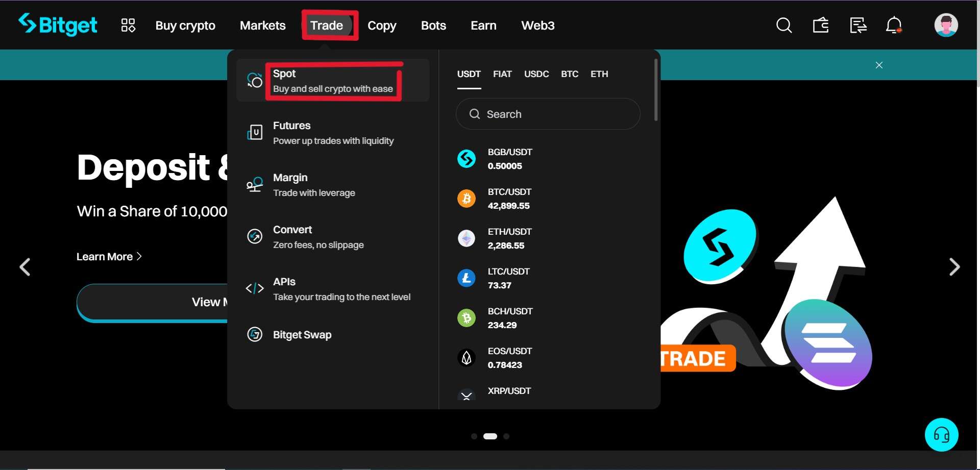The width and height of the screenshot is (980, 470).
Task: Switch to the FIAT pairs tab
Action: coord(502,74)
